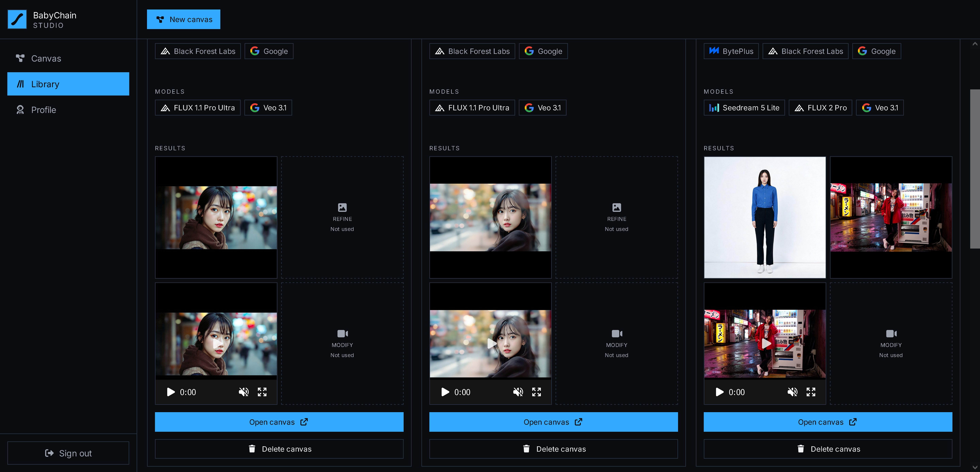Open the blue shirt full-body image
The width and height of the screenshot is (980, 472).
(765, 218)
